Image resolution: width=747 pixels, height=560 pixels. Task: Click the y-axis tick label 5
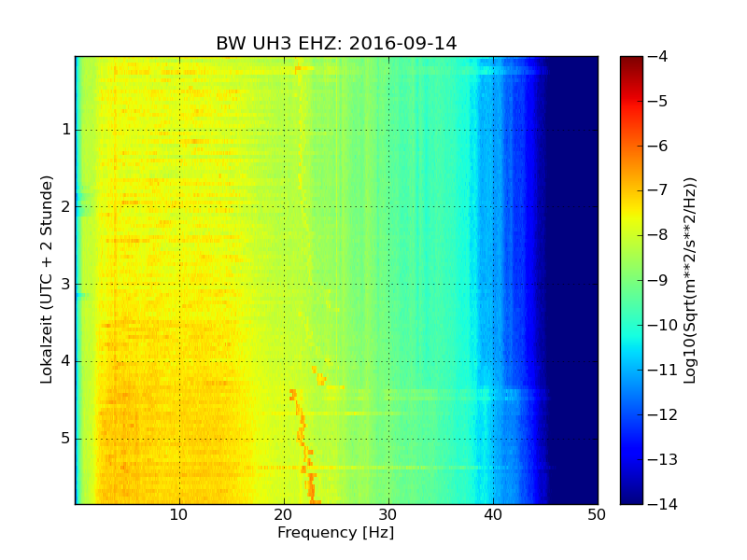66,439
